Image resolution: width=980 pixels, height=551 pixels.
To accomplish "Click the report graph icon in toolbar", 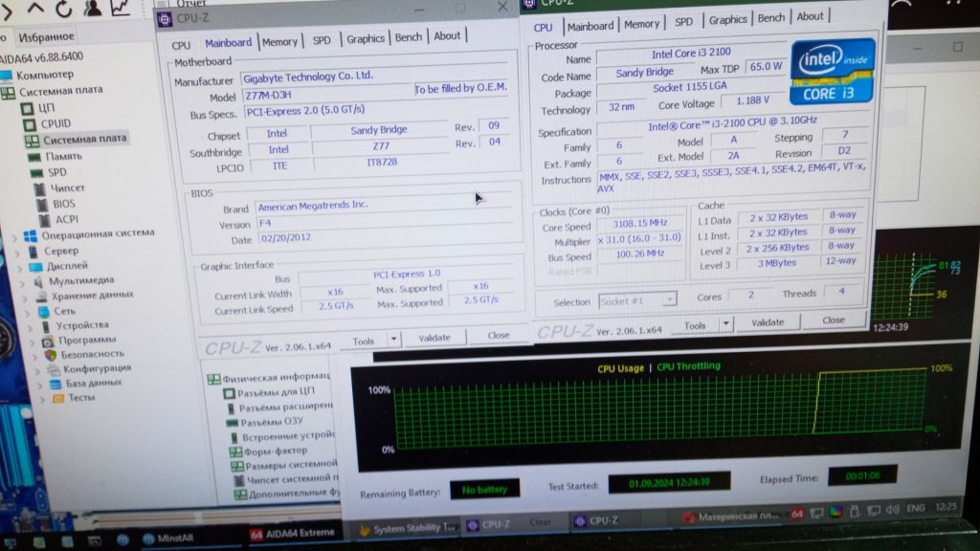I will click(119, 8).
